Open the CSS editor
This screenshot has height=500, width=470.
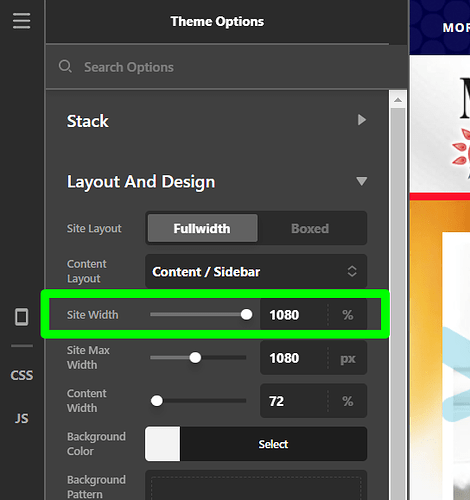[22, 375]
